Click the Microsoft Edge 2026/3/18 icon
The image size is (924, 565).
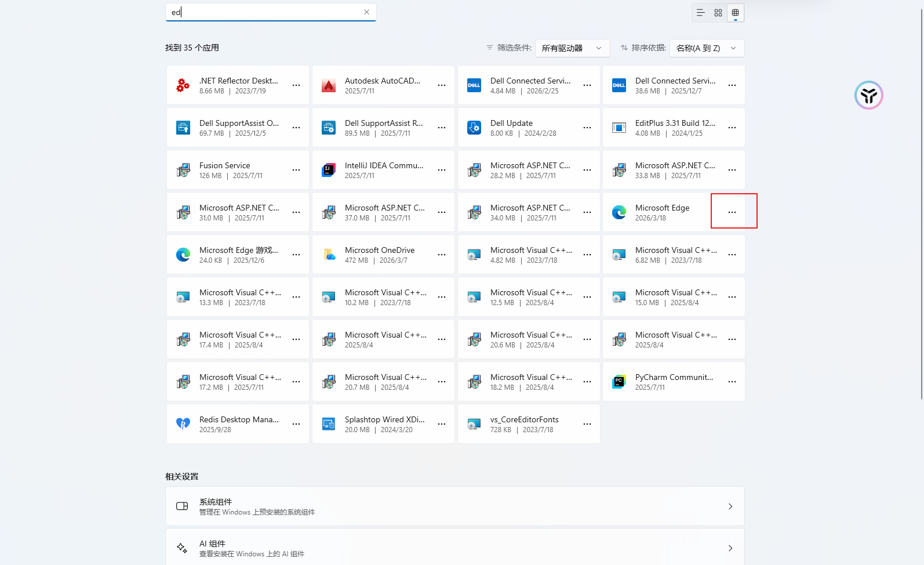point(619,212)
